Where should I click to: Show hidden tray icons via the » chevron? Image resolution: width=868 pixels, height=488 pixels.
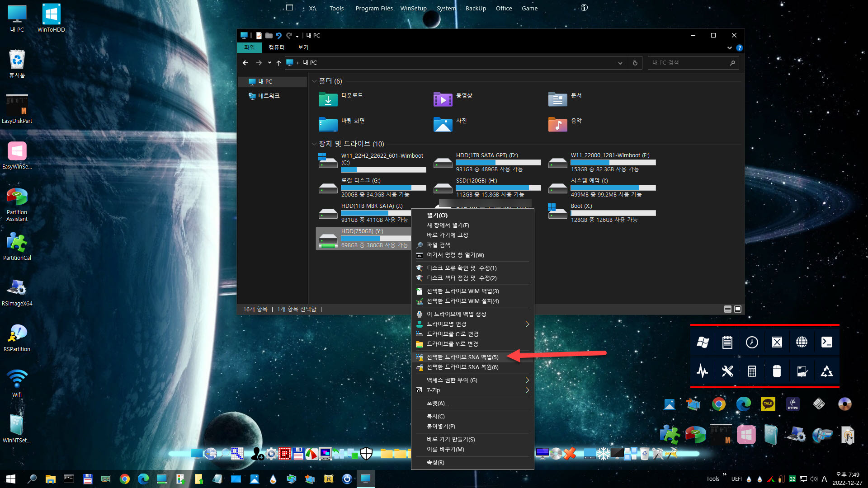pos(724,474)
